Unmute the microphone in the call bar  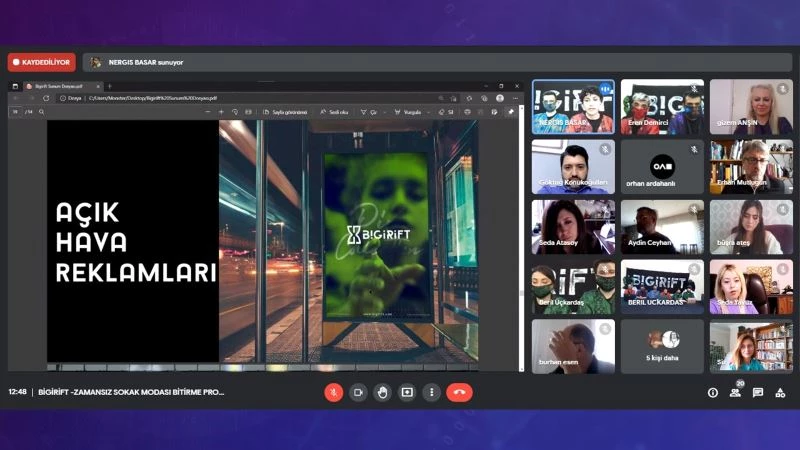(x=334, y=392)
